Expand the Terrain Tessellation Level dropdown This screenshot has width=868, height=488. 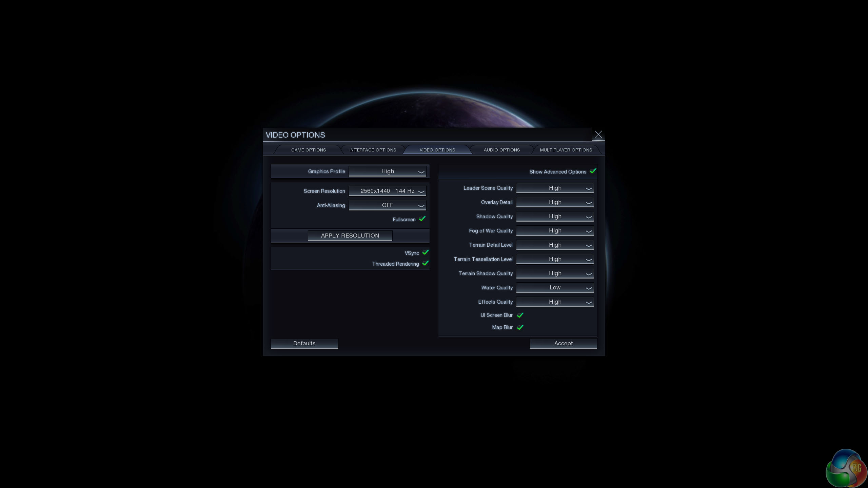coord(555,259)
